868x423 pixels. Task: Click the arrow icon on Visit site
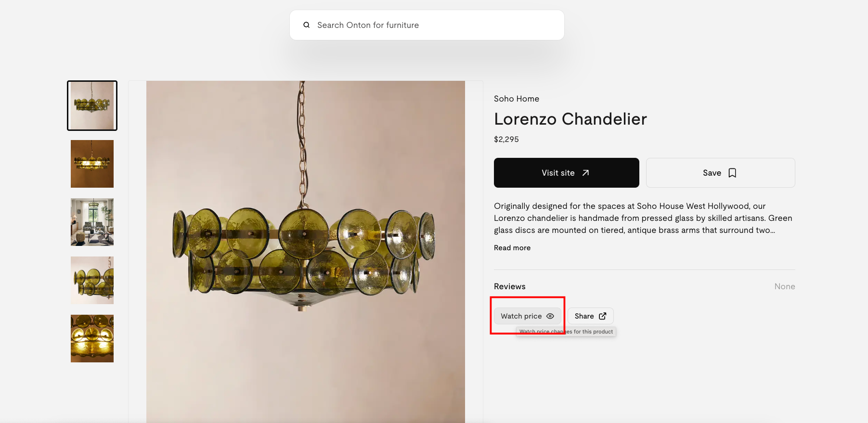tap(585, 173)
